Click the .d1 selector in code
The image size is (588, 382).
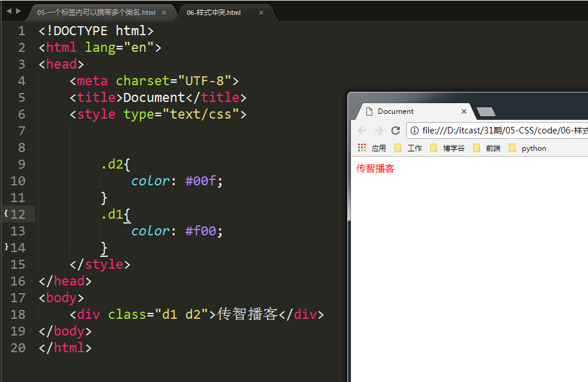coord(112,215)
